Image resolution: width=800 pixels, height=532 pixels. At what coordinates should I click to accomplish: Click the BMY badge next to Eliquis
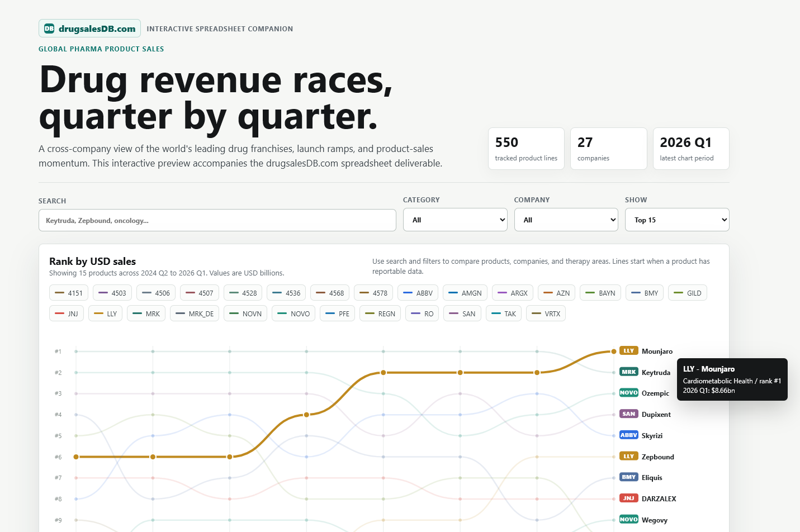[x=629, y=477]
